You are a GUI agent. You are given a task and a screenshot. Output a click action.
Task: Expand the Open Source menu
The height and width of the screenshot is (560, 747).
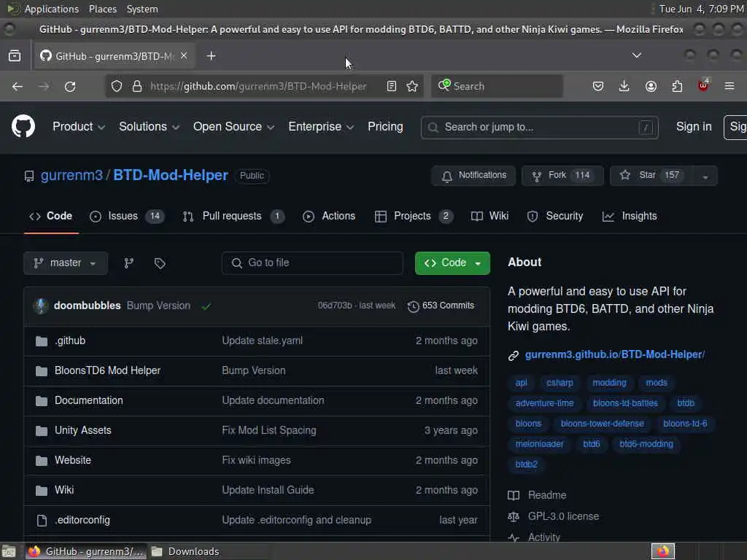point(233,127)
